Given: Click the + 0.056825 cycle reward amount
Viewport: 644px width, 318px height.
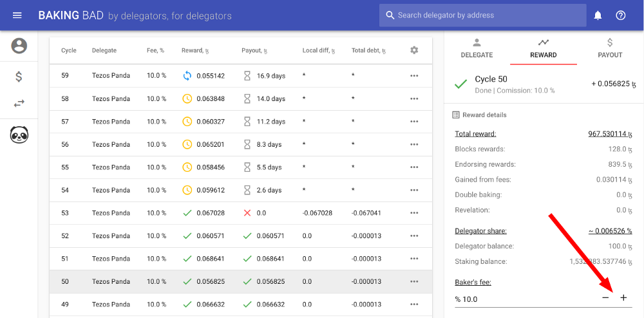Looking at the screenshot, I should click(614, 84).
